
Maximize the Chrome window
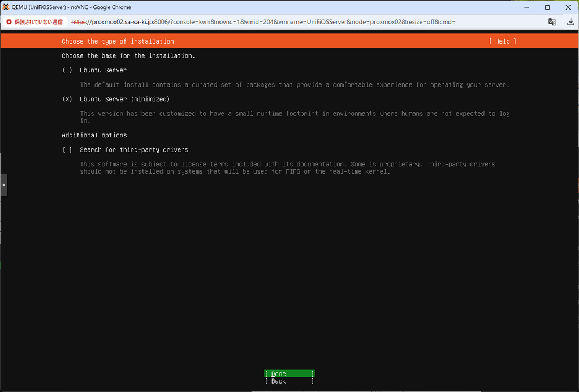(x=547, y=7)
